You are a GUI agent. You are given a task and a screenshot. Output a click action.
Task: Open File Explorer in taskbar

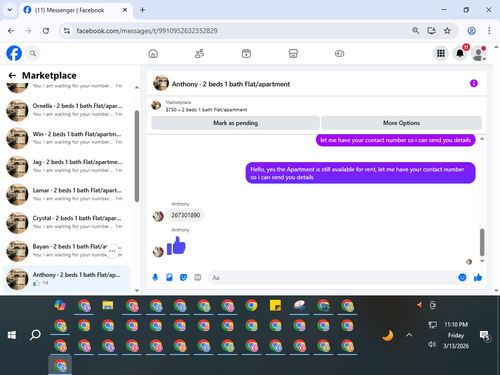(108, 305)
